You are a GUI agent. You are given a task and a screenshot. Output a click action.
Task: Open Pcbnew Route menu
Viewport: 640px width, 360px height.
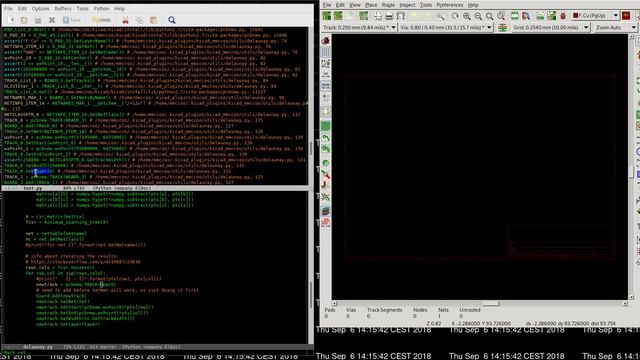coord(388,5)
